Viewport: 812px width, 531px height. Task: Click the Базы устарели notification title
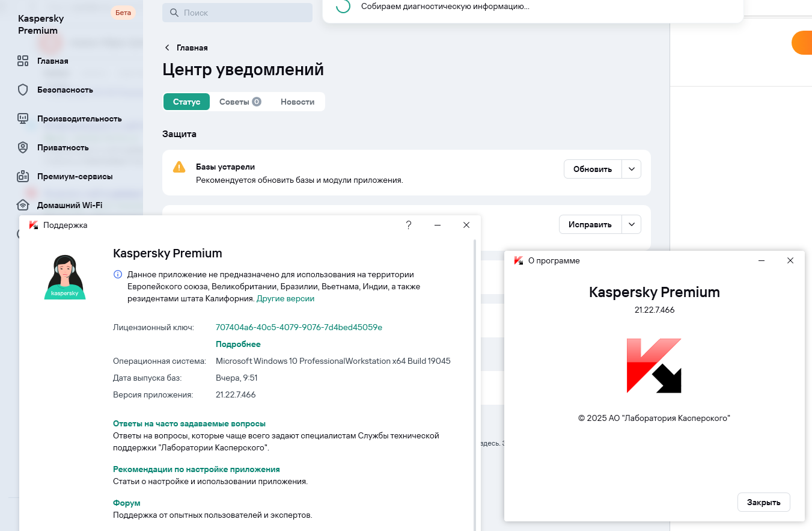(225, 167)
